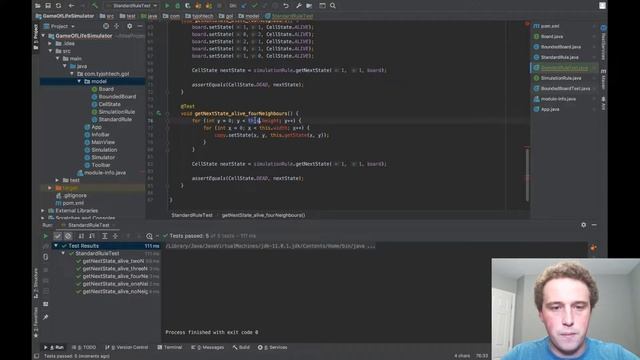Click Expand All icon in Run panel toolbar
Screen dimensions: 640x360
tap(104, 236)
